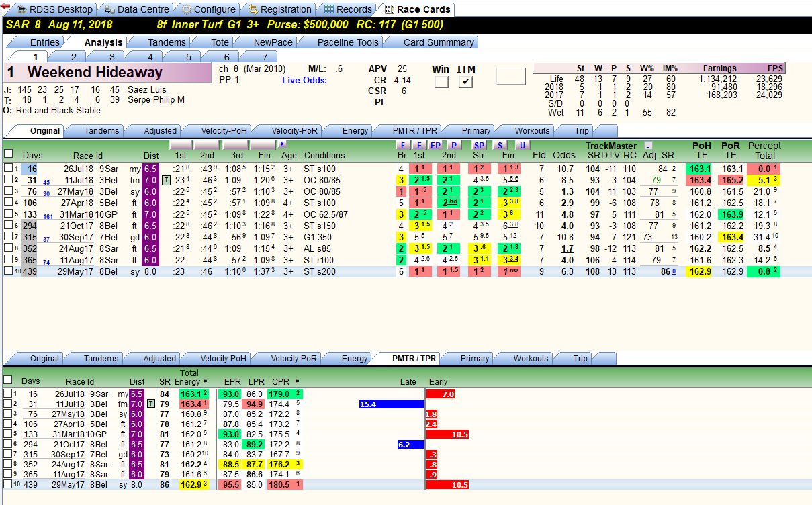Click the F pace filter button
The image size is (812, 505).
pos(402,145)
